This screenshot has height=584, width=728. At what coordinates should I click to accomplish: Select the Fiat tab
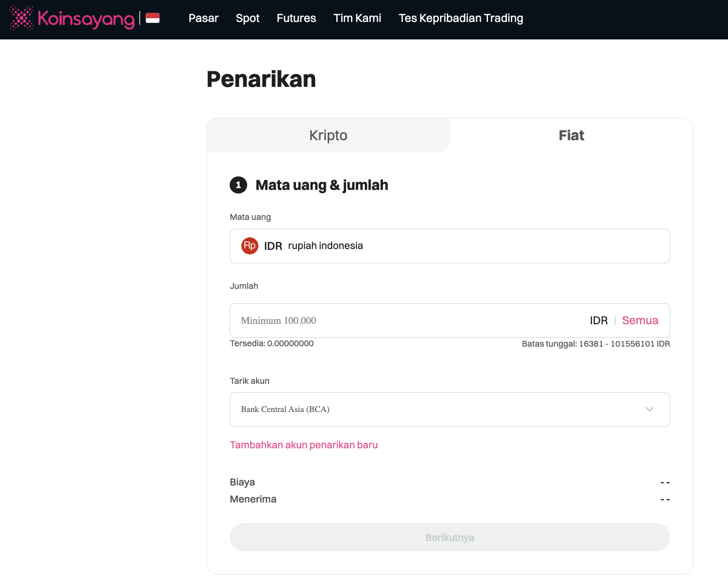click(571, 135)
